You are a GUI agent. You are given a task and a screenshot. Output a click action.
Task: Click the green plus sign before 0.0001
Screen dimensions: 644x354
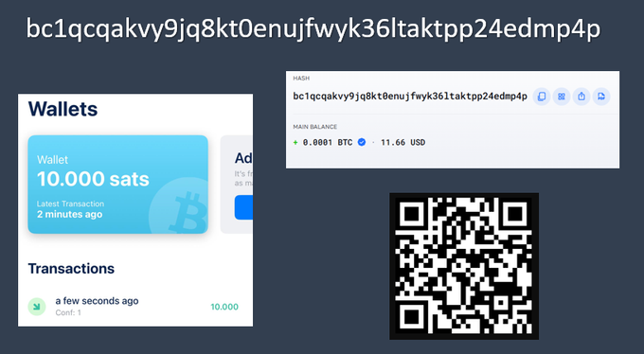[295, 143]
